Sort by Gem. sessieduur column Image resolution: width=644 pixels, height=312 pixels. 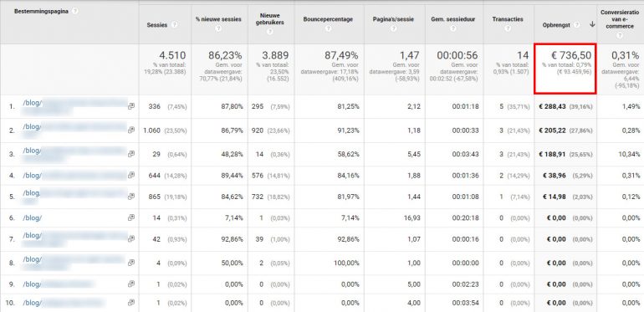point(453,19)
